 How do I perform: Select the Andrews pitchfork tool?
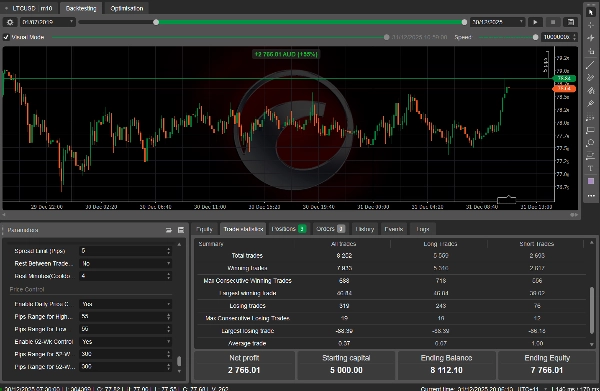[591, 91]
